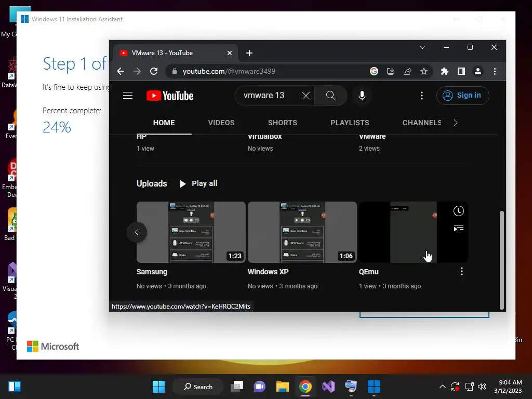The width and height of the screenshot is (532, 399).
Task: Open Windows Update tray icon
Action: [455, 387]
